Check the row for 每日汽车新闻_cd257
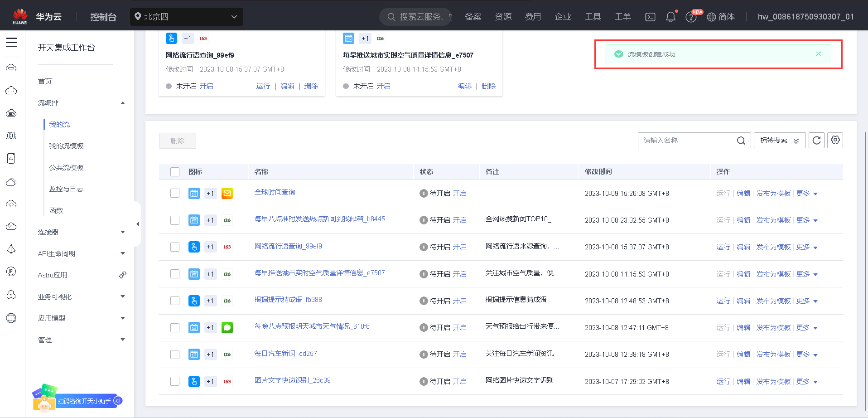Image resolution: width=868 pixels, height=418 pixels. (x=175, y=354)
